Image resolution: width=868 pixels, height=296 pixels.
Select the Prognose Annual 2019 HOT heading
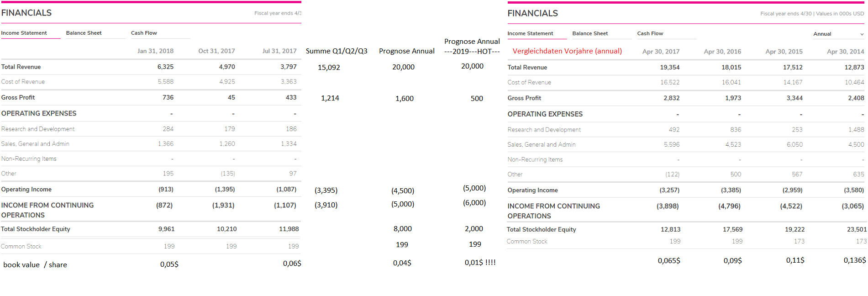point(472,46)
